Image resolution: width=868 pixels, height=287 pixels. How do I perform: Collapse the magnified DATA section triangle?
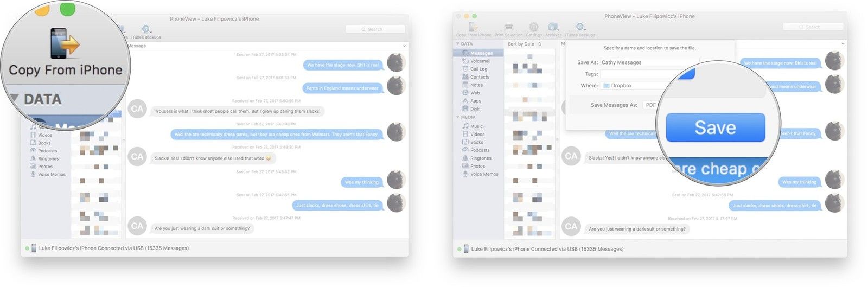pos(15,99)
